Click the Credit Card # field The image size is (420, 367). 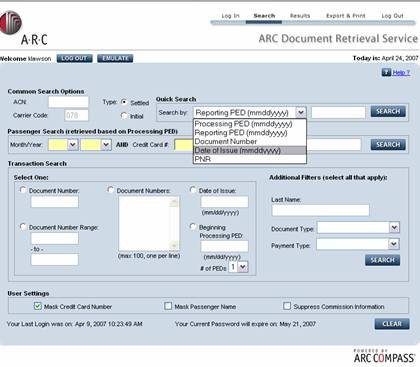tap(184, 145)
